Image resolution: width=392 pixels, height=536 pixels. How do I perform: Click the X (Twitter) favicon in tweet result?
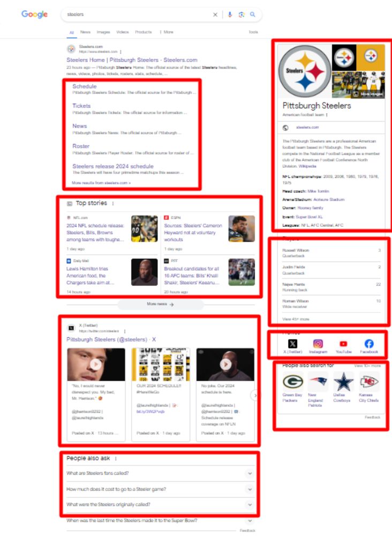coord(71,328)
